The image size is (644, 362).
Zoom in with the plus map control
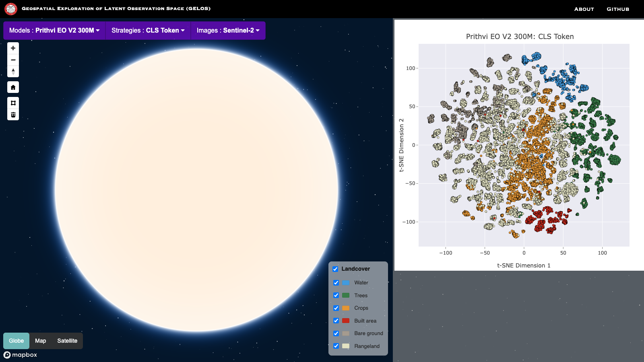[x=13, y=48]
